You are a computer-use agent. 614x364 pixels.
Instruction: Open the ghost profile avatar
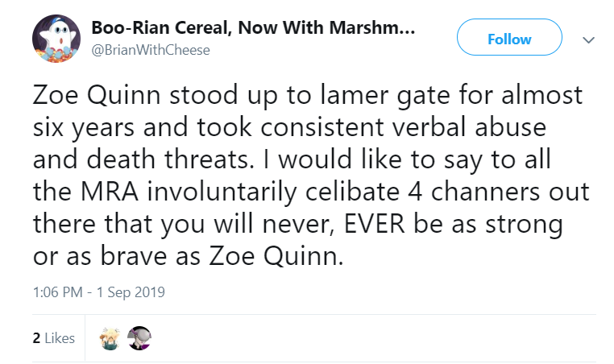point(56,39)
